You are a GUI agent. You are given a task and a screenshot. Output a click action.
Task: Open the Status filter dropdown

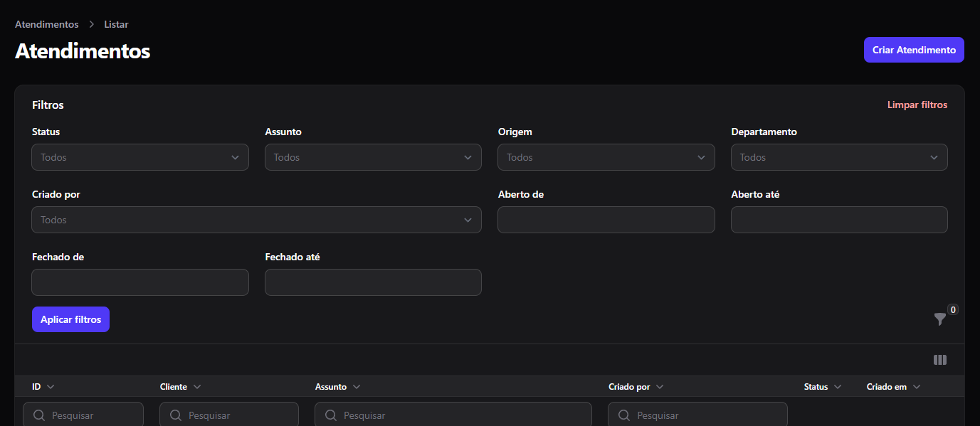point(140,157)
